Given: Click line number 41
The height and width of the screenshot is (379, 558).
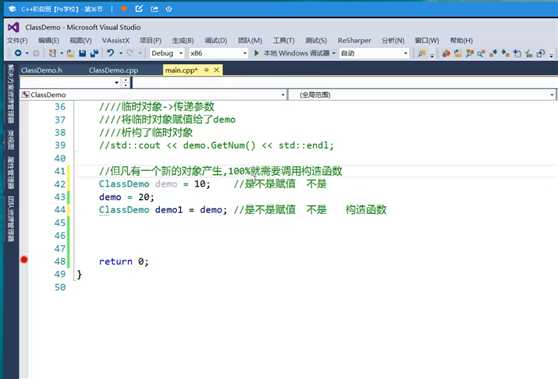Looking at the screenshot, I should 60,171.
